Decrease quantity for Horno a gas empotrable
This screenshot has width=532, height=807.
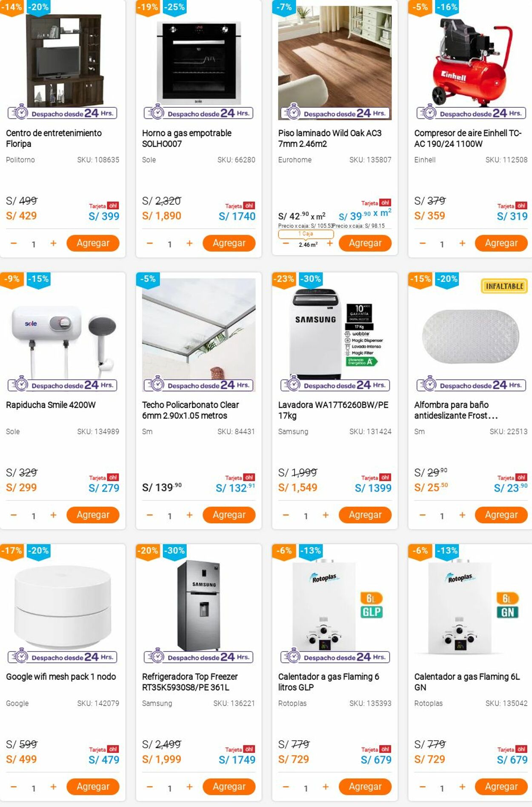pos(150,244)
